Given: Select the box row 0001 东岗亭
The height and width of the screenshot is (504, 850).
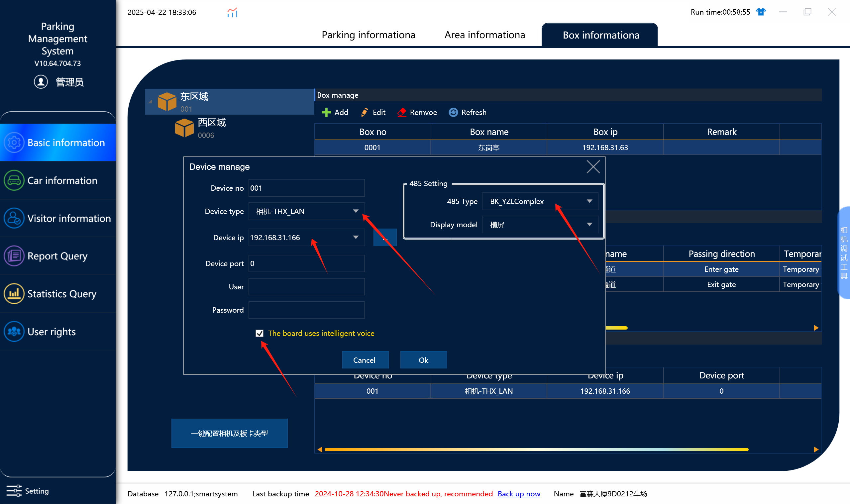Looking at the screenshot, I should click(568, 148).
